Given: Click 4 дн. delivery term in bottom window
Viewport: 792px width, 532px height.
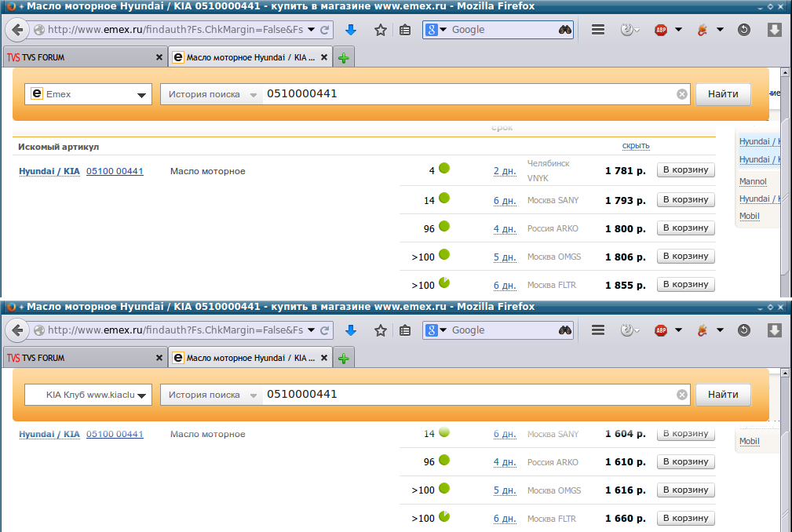Looking at the screenshot, I should (505, 462).
